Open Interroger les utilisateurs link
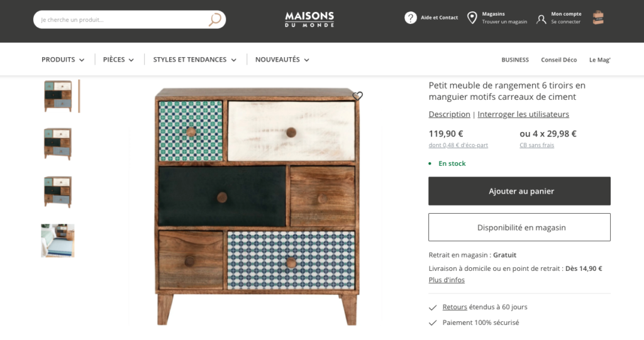This screenshot has width=644, height=340. [x=523, y=114]
